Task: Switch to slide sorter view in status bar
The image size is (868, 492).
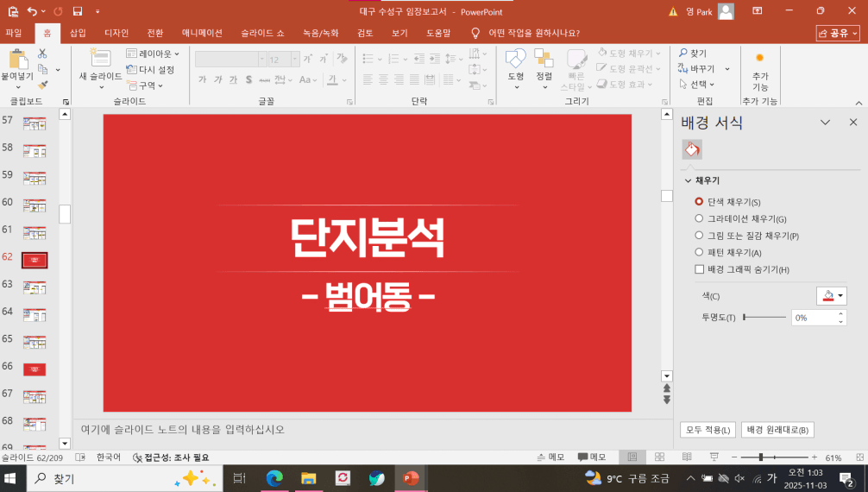Action: point(660,457)
